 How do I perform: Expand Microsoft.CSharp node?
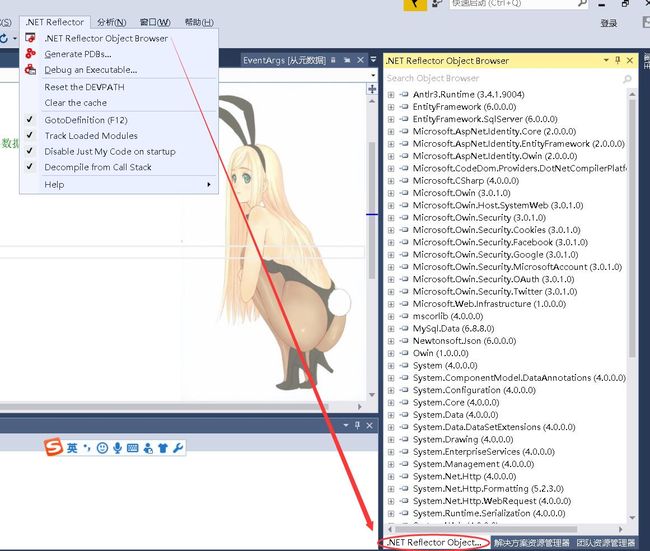pos(390,181)
